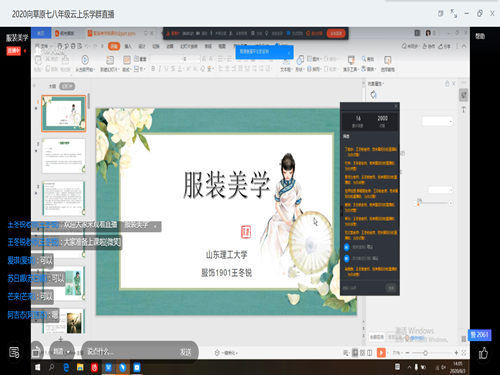Image resolution: width=500 pixels, height=375 pixels.
Task: Click the Edge browser taskbar icon
Action: click(66, 367)
